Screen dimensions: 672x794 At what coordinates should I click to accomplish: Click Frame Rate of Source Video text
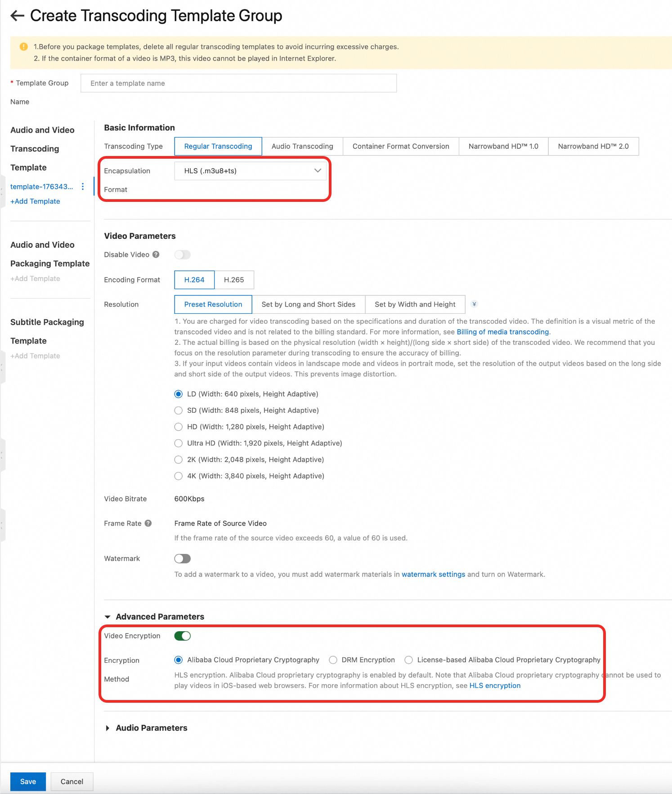pyautogui.click(x=220, y=523)
